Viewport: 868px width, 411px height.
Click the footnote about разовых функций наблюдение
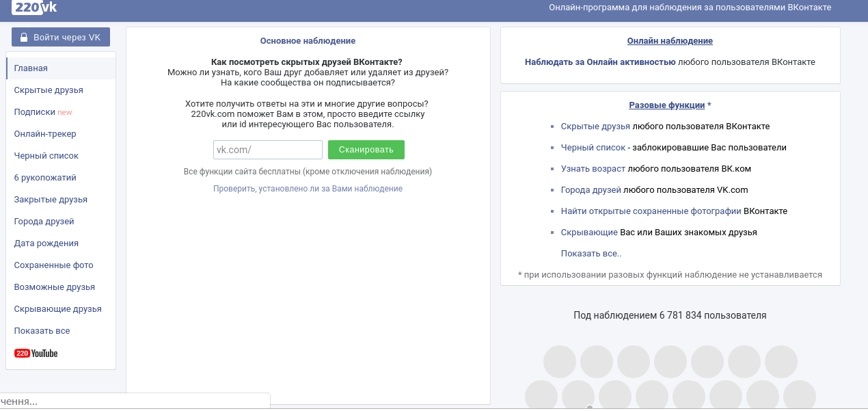point(670,275)
